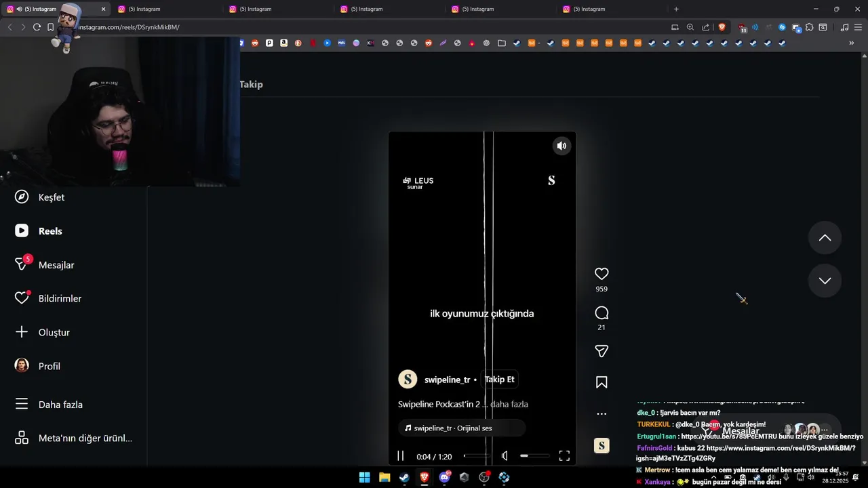Open the Reels section in sidebar

[39, 231]
